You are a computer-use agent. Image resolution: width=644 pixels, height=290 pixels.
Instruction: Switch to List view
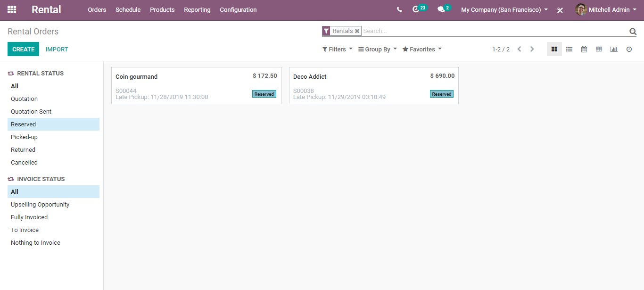(x=569, y=49)
